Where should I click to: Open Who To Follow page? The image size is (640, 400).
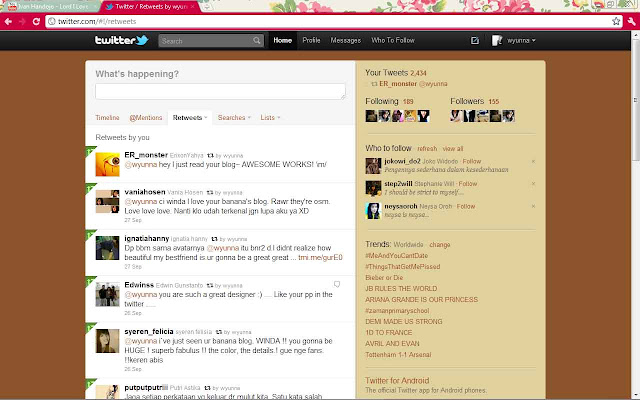tap(393, 40)
